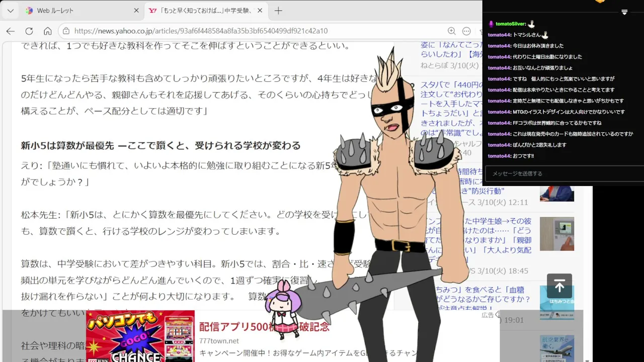Close the Web ルーレット tab

coord(136,11)
